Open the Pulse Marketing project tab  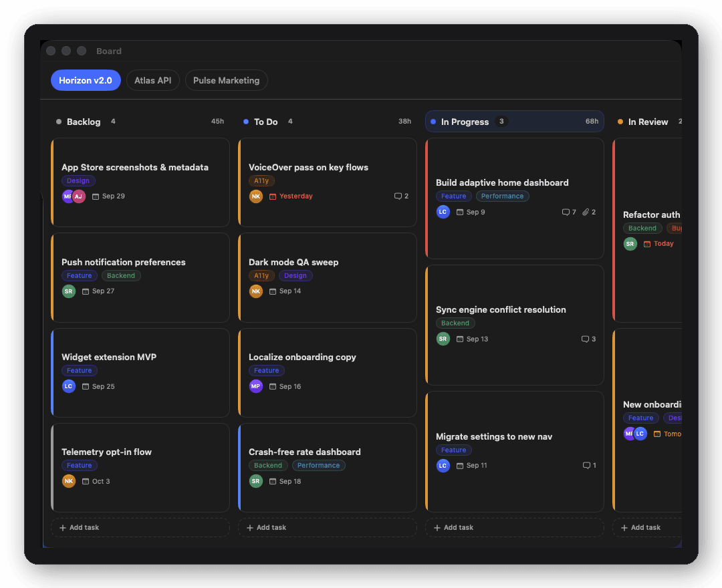point(226,80)
